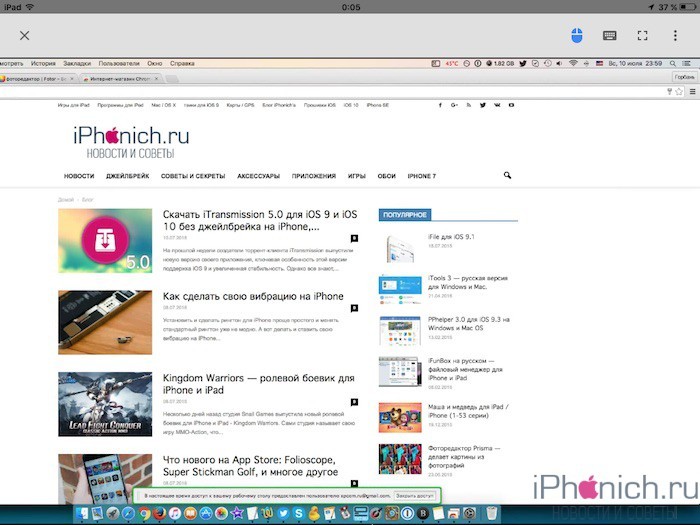Open the История menu
Screen dimensions: 700x525
[43, 63]
